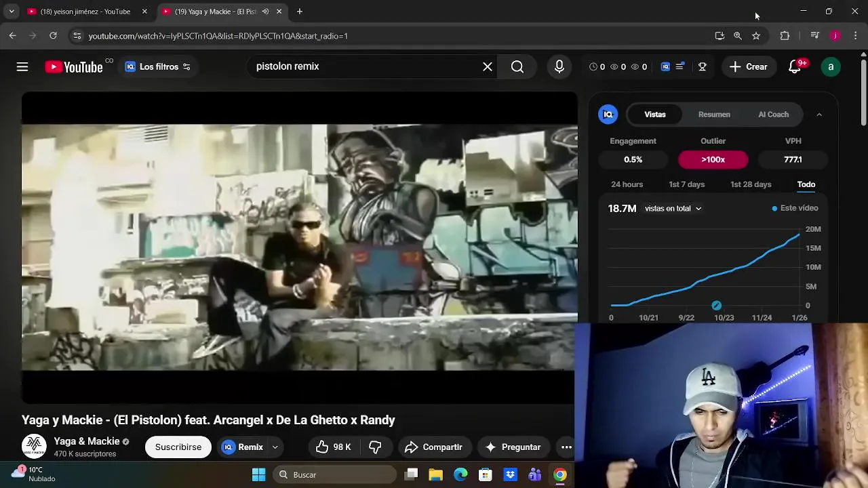
Task: Click the 0.5% Engagement value
Action: pyautogui.click(x=633, y=159)
